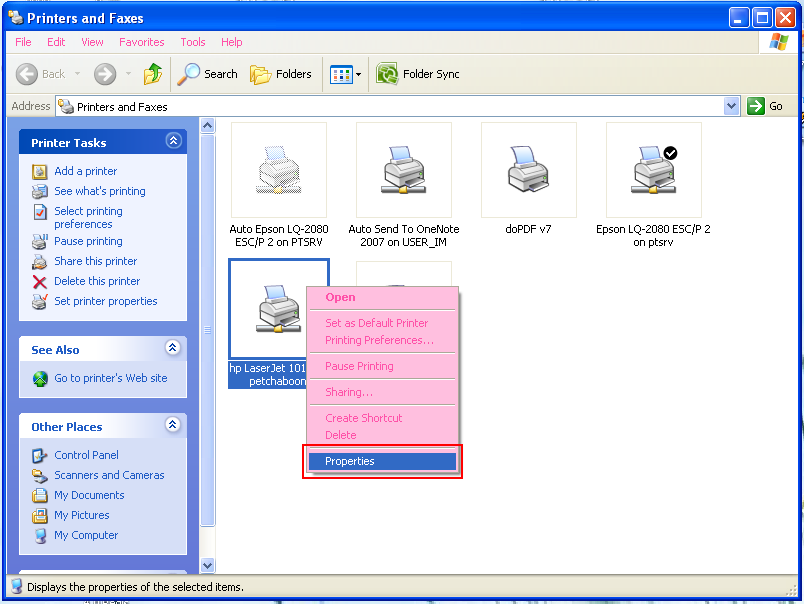Open the Search toolbar button
The image size is (804, 604).
208,74
